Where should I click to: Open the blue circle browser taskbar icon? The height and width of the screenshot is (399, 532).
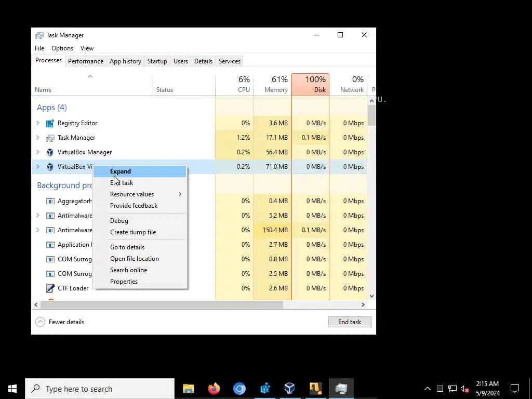point(239,389)
